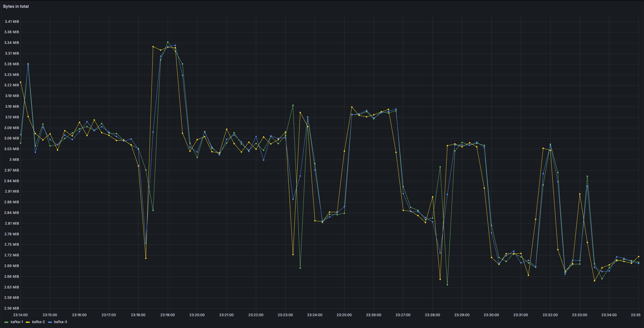Click the 23:25:00 x-axis time label

coord(344,315)
